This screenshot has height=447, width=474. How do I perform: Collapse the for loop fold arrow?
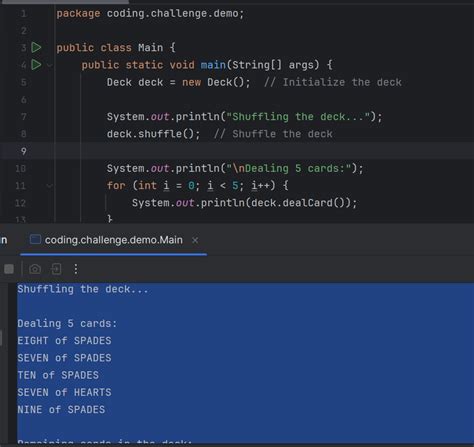pyautogui.click(x=50, y=186)
